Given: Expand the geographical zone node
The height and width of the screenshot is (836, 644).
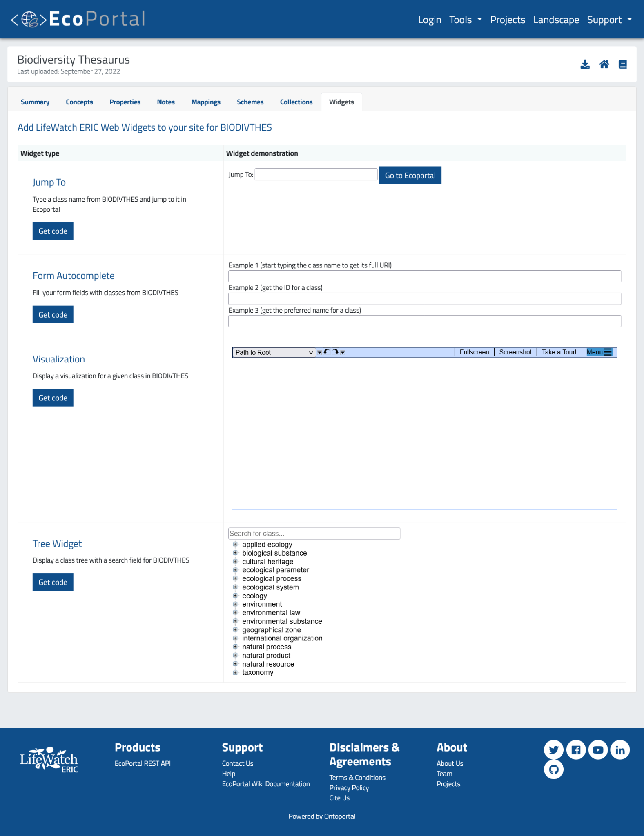Looking at the screenshot, I should [235, 629].
